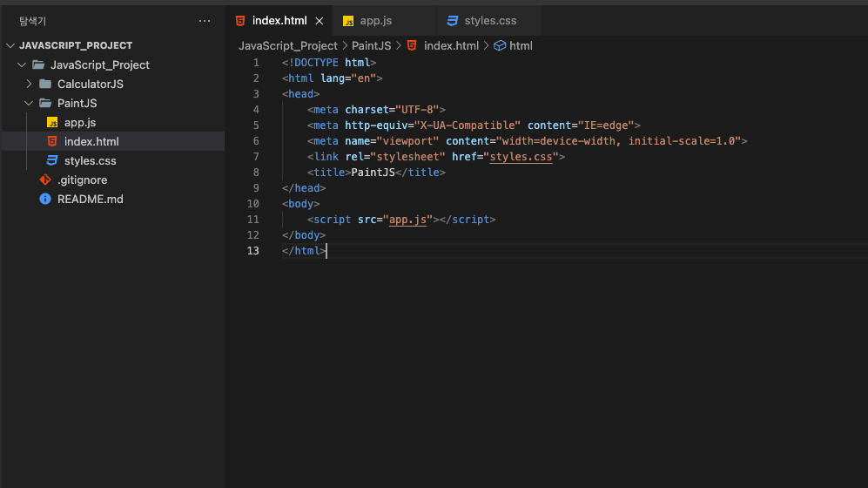Click the JS icon beside app.js in tree
The width and height of the screenshot is (868, 488).
pyautogui.click(x=52, y=122)
